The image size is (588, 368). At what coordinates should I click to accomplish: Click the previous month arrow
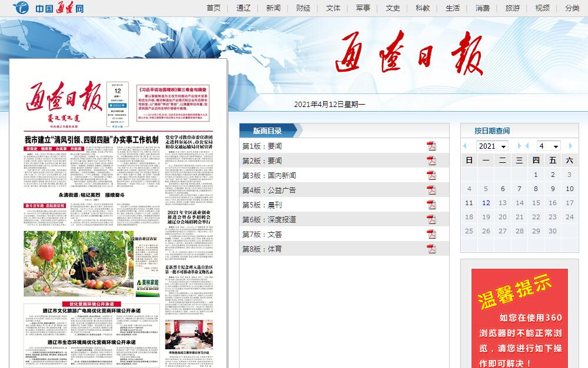coord(527,146)
